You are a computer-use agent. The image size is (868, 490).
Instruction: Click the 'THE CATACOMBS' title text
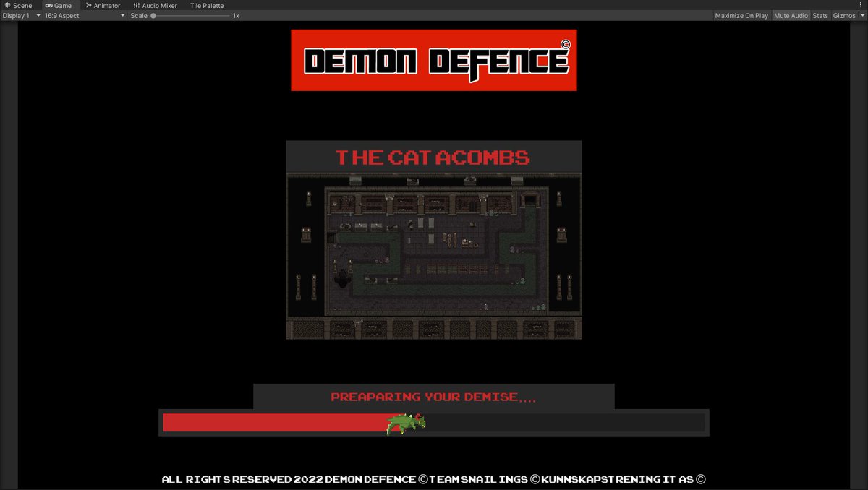click(433, 157)
